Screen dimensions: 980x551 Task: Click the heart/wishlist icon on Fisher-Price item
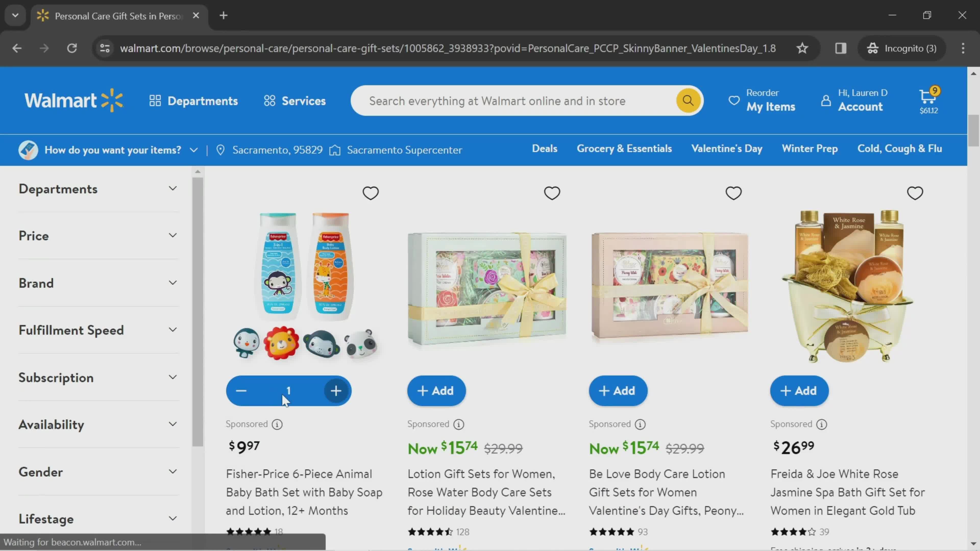pyautogui.click(x=370, y=193)
